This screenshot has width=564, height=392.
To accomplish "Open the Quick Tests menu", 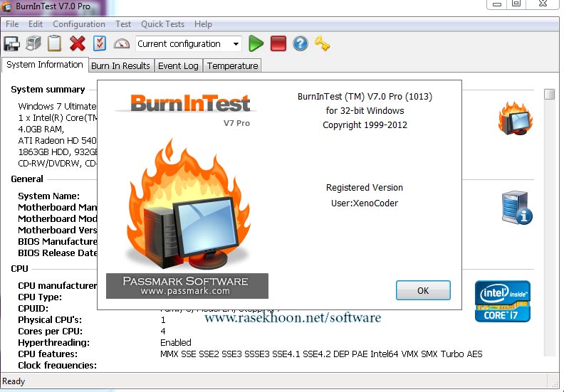I will 162,24.
